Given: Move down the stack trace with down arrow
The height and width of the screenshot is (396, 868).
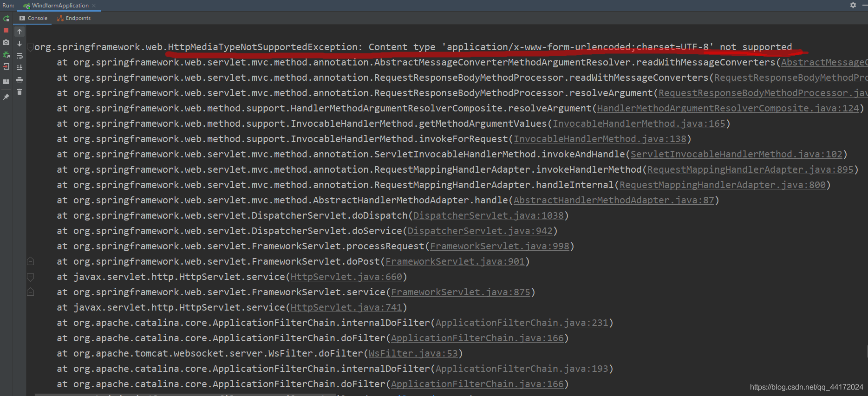Looking at the screenshot, I should 20,44.
